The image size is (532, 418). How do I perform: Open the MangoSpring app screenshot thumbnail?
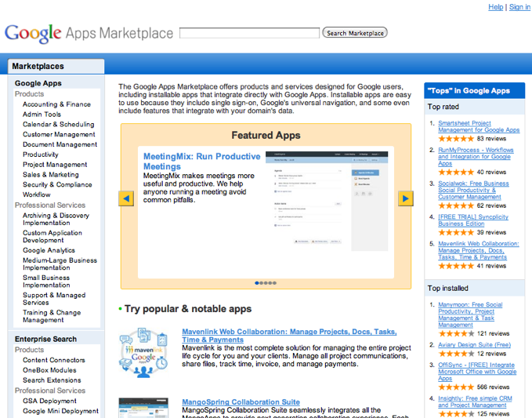pyautogui.click(x=143, y=408)
